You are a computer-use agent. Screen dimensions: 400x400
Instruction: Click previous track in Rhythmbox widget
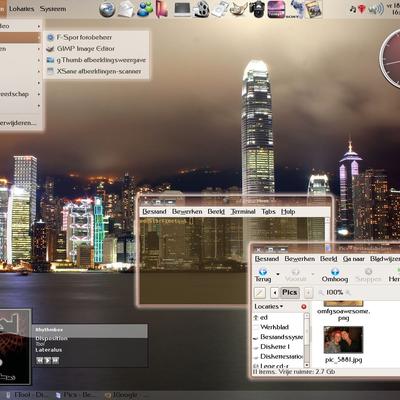tap(40, 360)
